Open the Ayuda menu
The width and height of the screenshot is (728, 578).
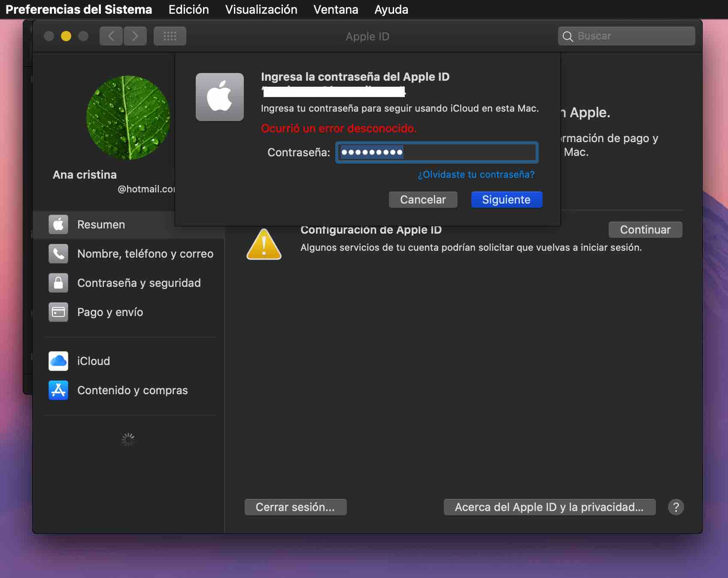pos(391,9)
